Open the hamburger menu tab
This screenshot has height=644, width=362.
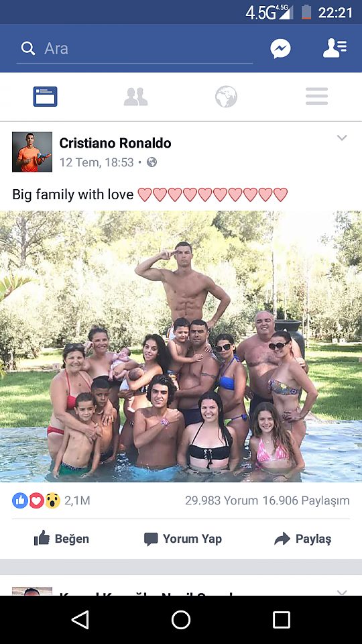click(x=316, y=97)
